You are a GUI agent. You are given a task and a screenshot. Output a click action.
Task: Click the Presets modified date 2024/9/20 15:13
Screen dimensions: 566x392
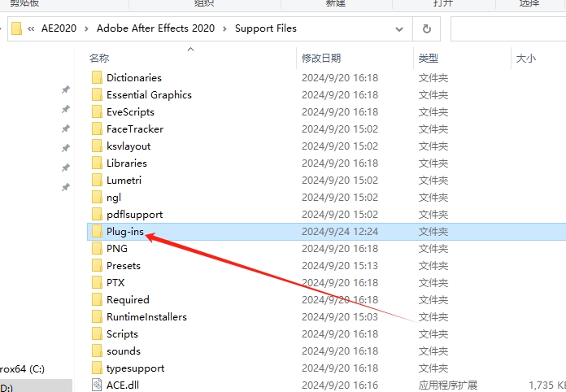pyautogui.click(x=340, y=266)
